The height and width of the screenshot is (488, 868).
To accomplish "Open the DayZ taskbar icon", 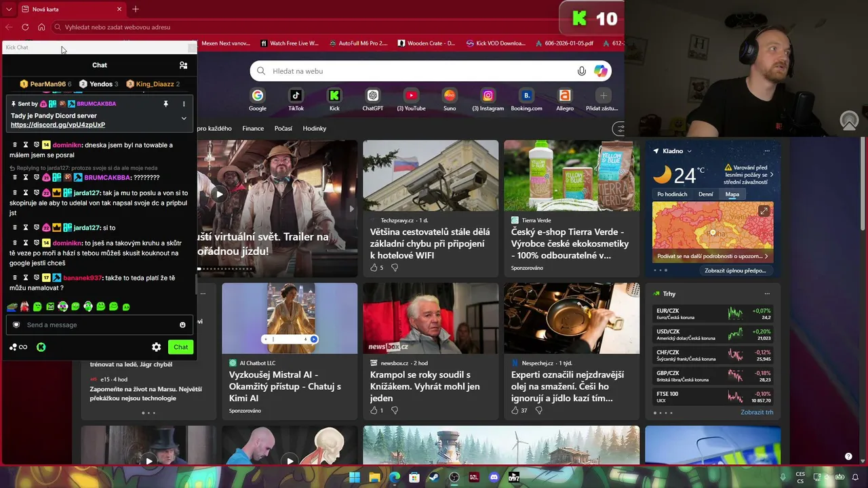I will tap(514, 477).
